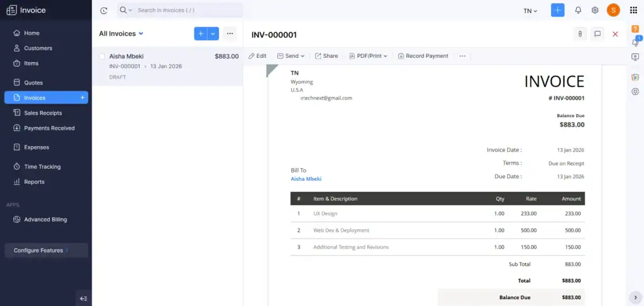Image resolution: width=644 pixels, height=306 pixels.
Task: Expand the All Invoices view dropdown
Action: 121,34
